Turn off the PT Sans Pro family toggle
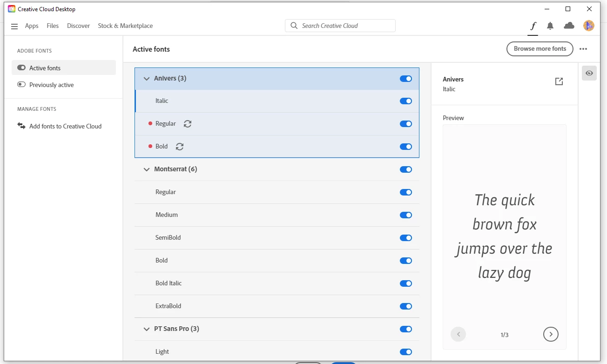The image size is (607, 364). (x=406, y=329)
